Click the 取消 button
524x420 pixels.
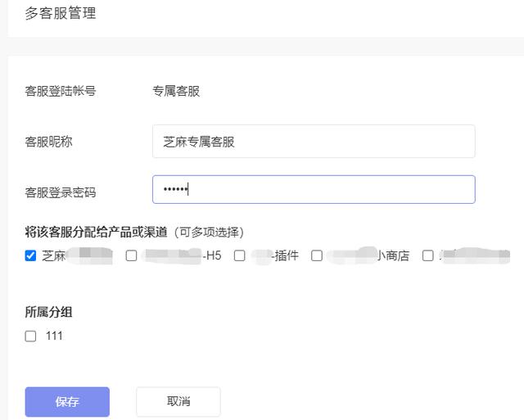(x=178, y=402)
